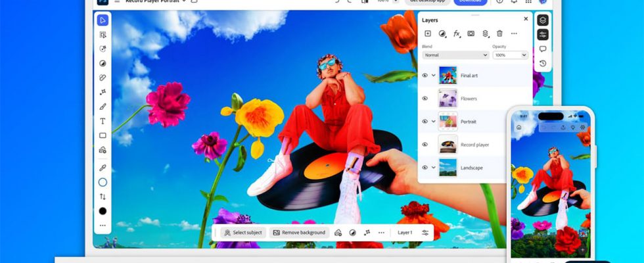
Task: Open the Adjustments tool in left toolbar
Action: pos(103,63)
